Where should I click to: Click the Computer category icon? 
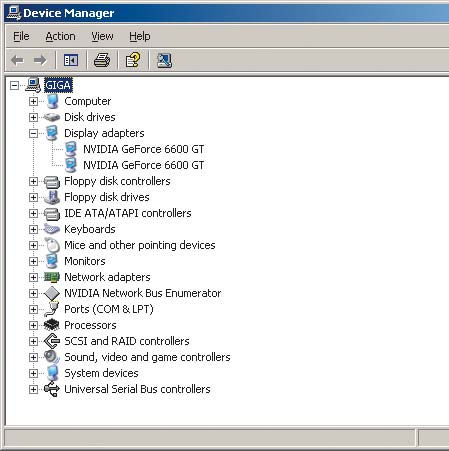[52, 101]
